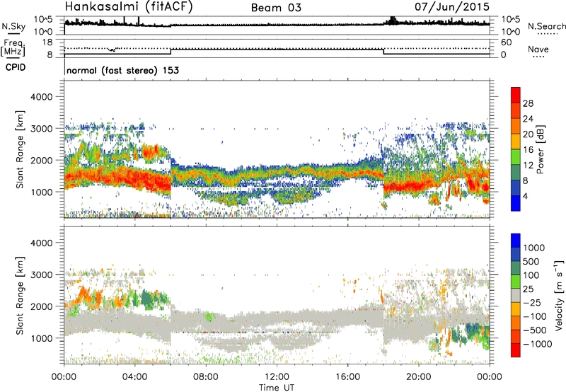
Task: Click the 60 tick on the Nave axis
Action: pyautogui.click(x=506, y=42)
